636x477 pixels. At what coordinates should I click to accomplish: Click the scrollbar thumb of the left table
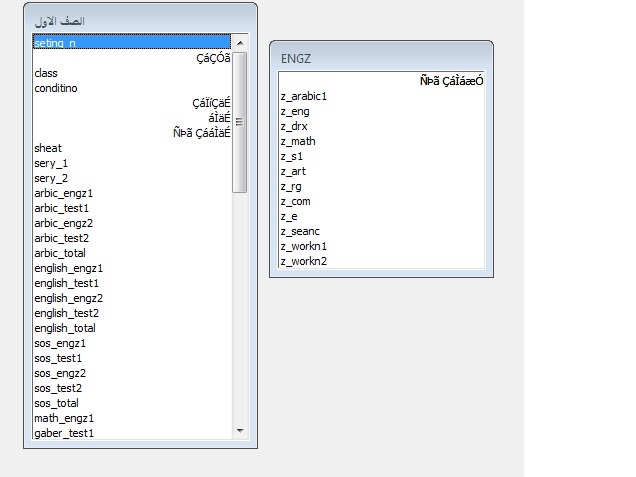(240, 120)
